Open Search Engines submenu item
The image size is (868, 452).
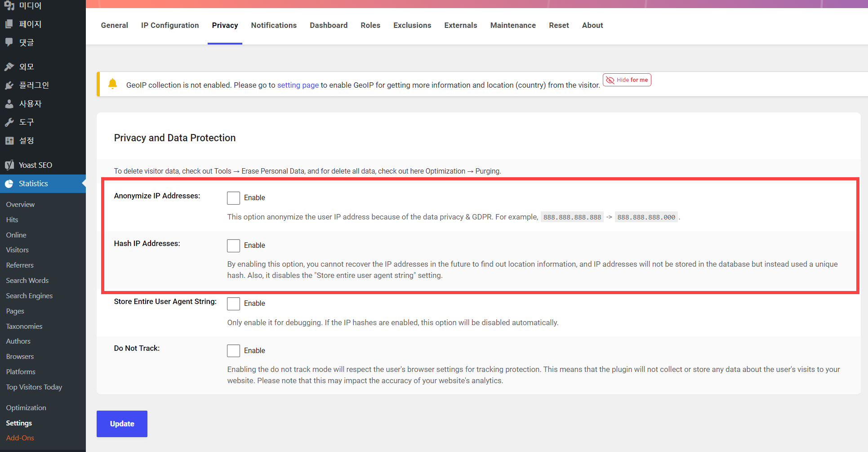(x=29, y=295)
